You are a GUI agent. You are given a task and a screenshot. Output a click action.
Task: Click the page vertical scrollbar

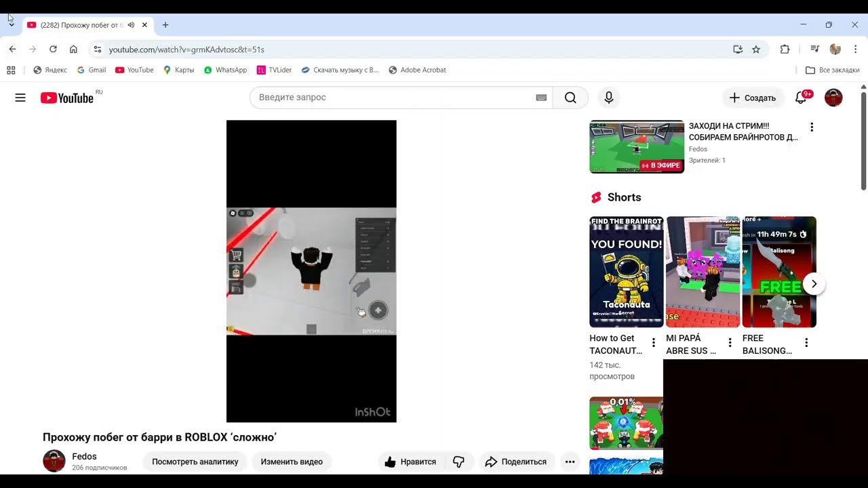click(x=863, y=141)
